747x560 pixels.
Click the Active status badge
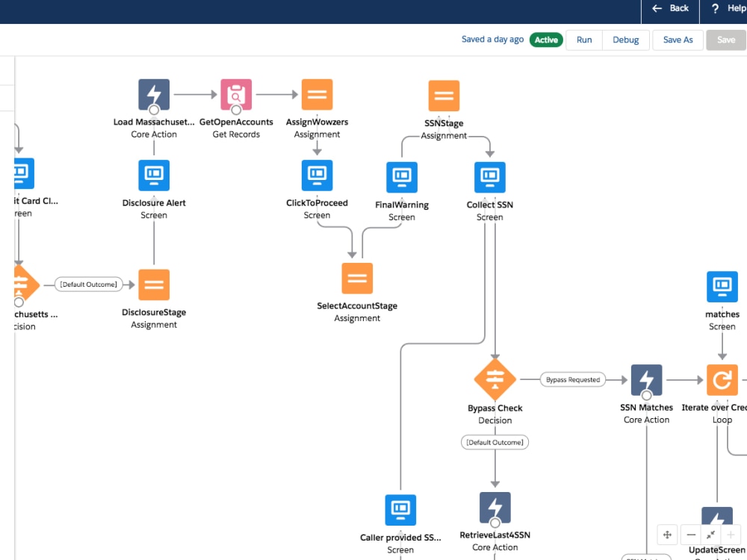coord(546,39)
